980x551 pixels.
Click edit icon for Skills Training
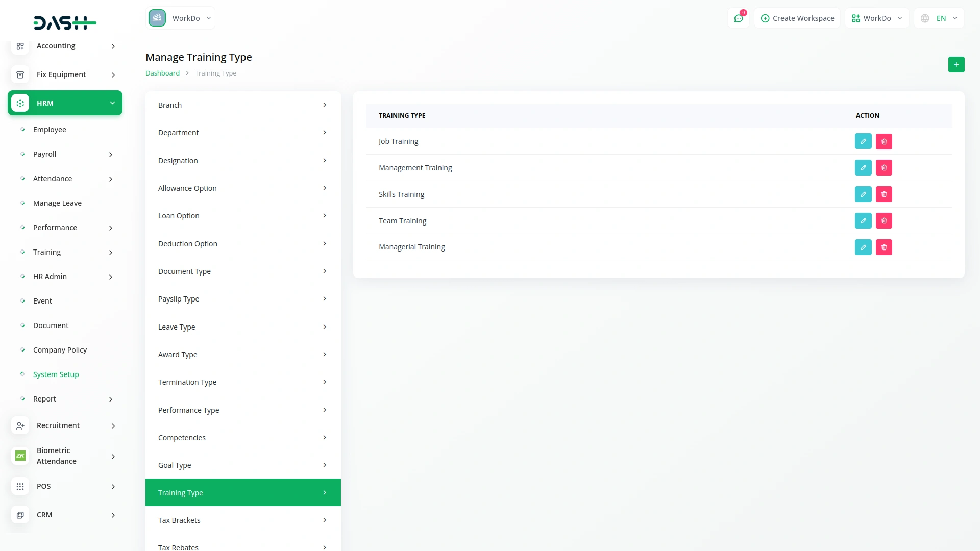click(863, 194)
